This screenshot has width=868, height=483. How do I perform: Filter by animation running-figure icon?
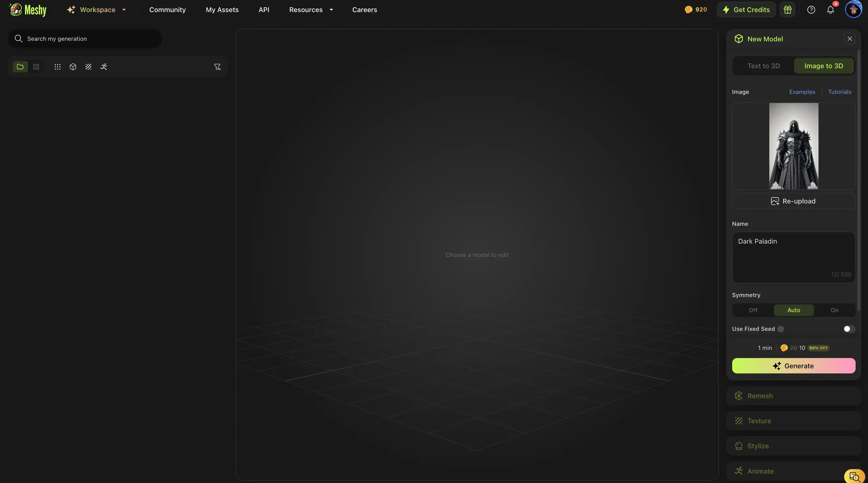pos(104,67)
